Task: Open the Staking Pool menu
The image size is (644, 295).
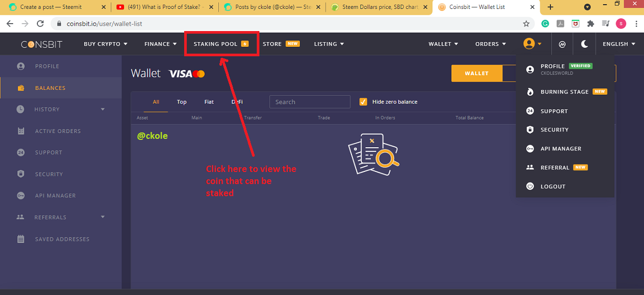Action: click(221, 44)
